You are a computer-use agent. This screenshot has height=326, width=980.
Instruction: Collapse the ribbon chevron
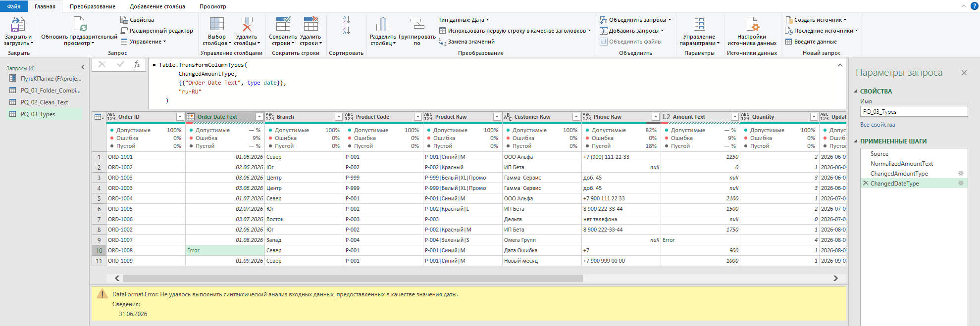(x=963, y=6)
